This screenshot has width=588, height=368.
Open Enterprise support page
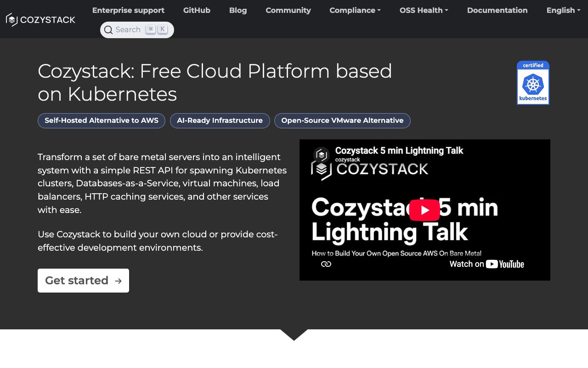[128, 10]
